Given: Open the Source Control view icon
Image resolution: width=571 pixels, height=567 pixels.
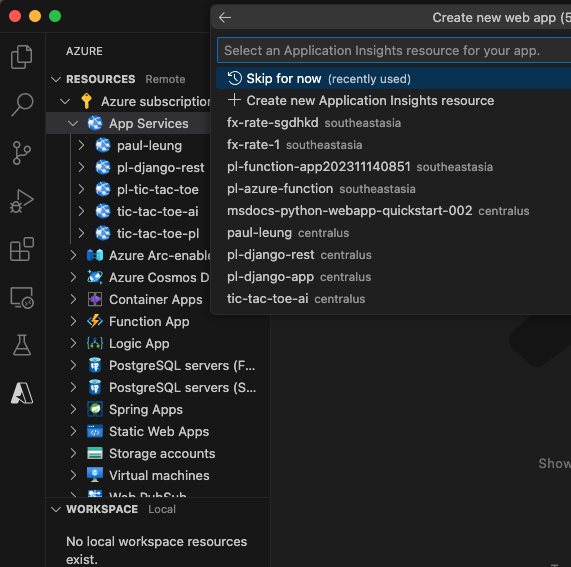Looking at the screenshot, I should point(21,153).
